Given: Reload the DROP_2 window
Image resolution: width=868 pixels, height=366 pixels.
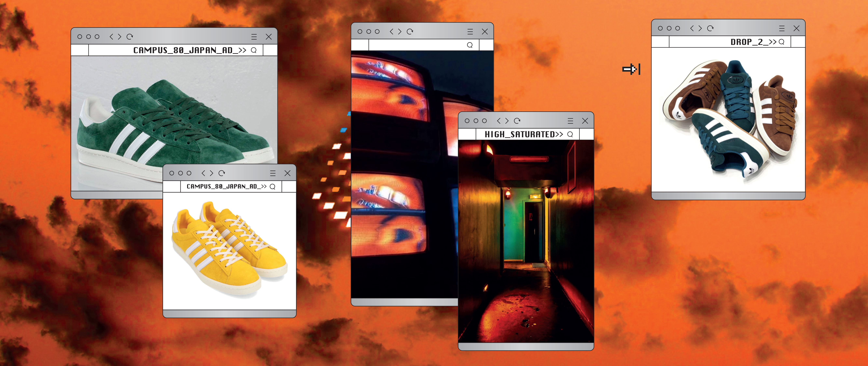Looking at the screenshot, I should tap(710, 28).
